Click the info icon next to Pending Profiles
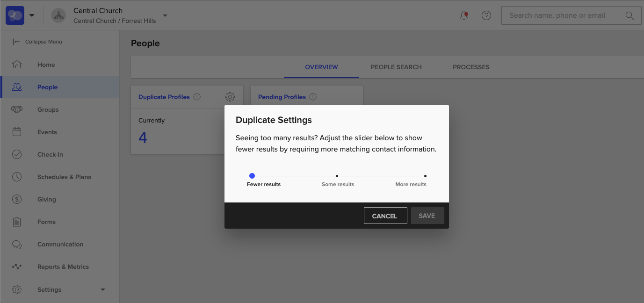The width and height of the screenshot is (644, 303). [x=313, y=97]
